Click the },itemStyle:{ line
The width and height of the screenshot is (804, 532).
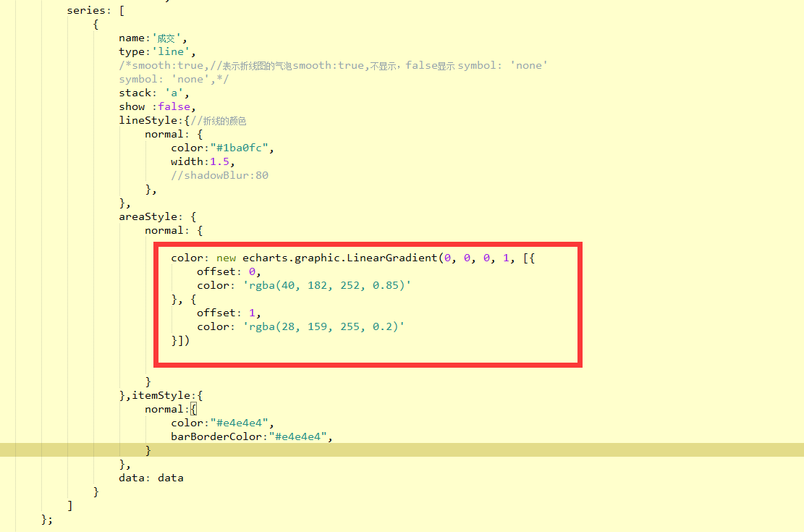161,395
